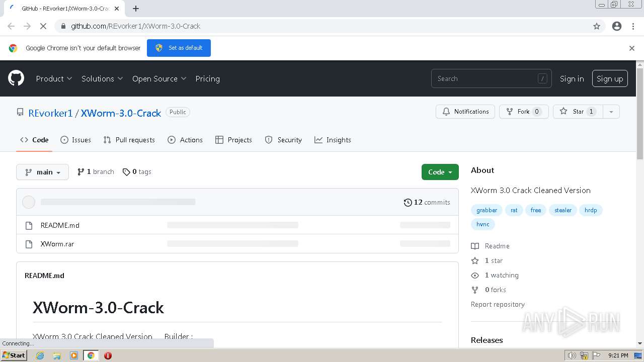Open File Explorer from taskbar
This screenshot has width=644, height=362.
point(57,355)
